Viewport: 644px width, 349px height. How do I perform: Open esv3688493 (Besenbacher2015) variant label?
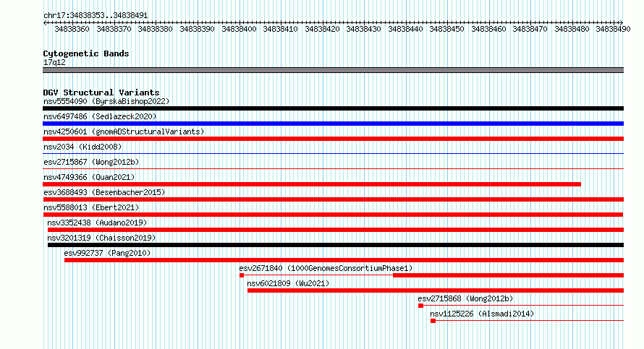click(x=104, y=192)
